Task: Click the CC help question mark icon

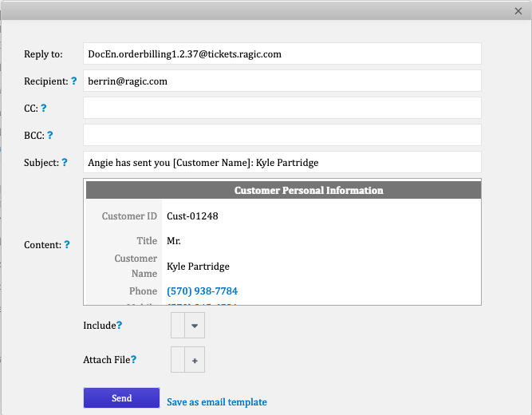Action: (43, 109)
